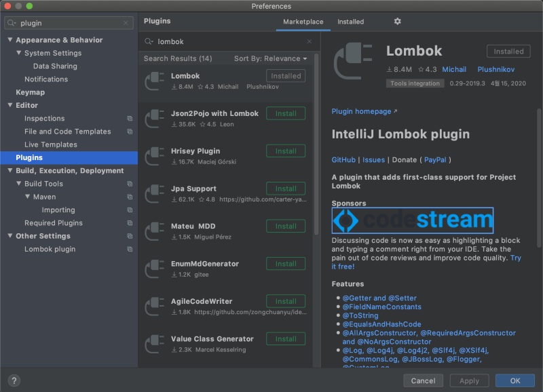Image resolution: width=543 pixels, height=392 pixels.
Task: Open the @EqualsAndHashCode feature link
Action: [381, 324]
